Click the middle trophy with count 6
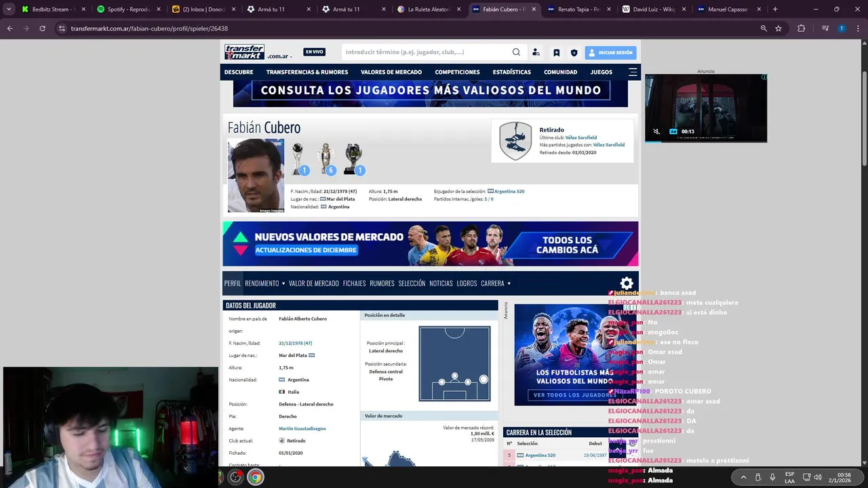The width and height of the screenshot is (868, 488). (327, 160)
